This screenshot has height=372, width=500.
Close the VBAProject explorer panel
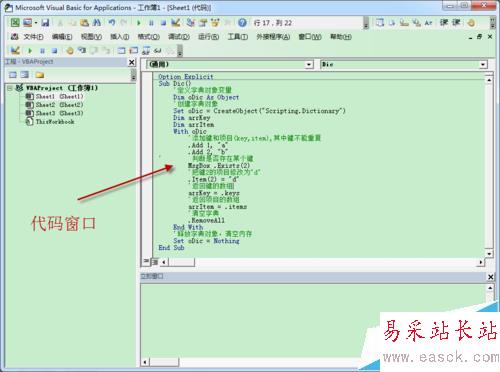[x=132, y=62]
